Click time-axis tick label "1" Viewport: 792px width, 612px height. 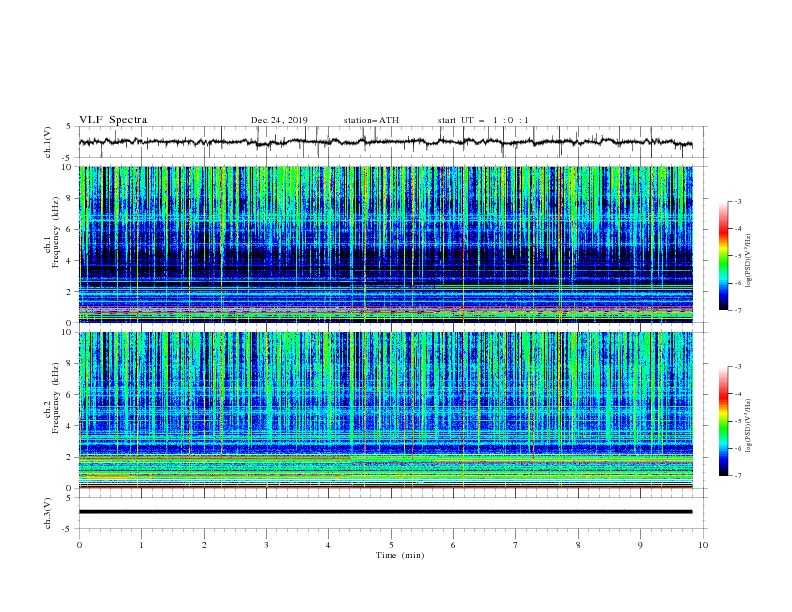coord(141,545)
